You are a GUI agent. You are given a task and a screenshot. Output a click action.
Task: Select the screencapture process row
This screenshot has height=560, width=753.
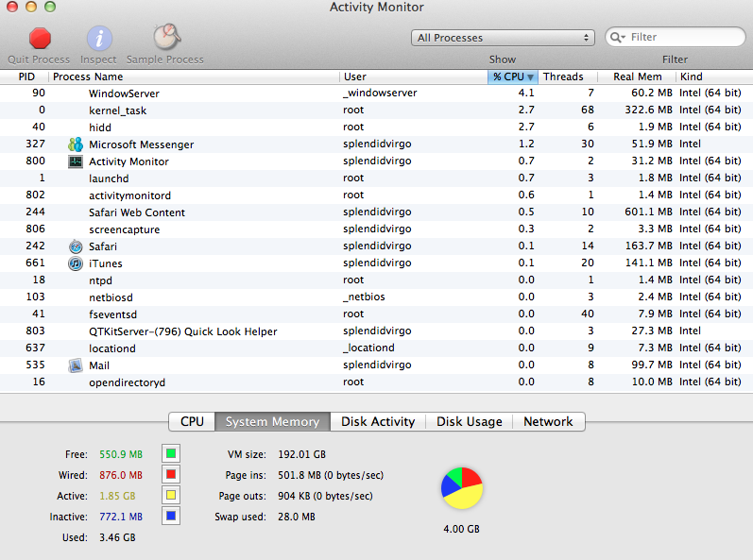click(376, 229)
